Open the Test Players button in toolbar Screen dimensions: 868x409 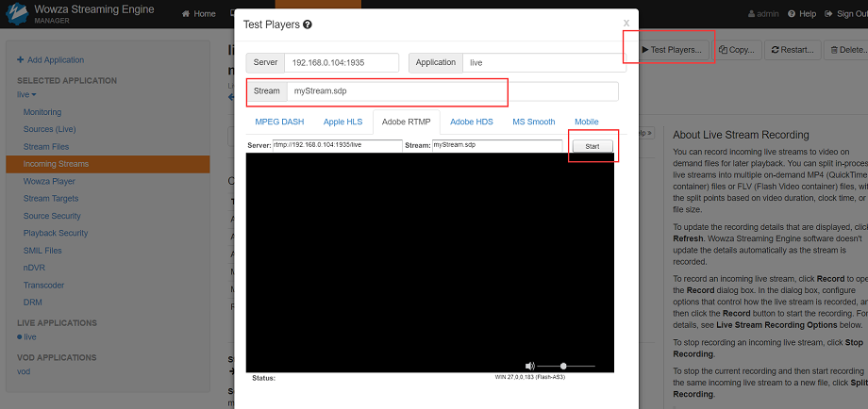click(x=672, y=50)
